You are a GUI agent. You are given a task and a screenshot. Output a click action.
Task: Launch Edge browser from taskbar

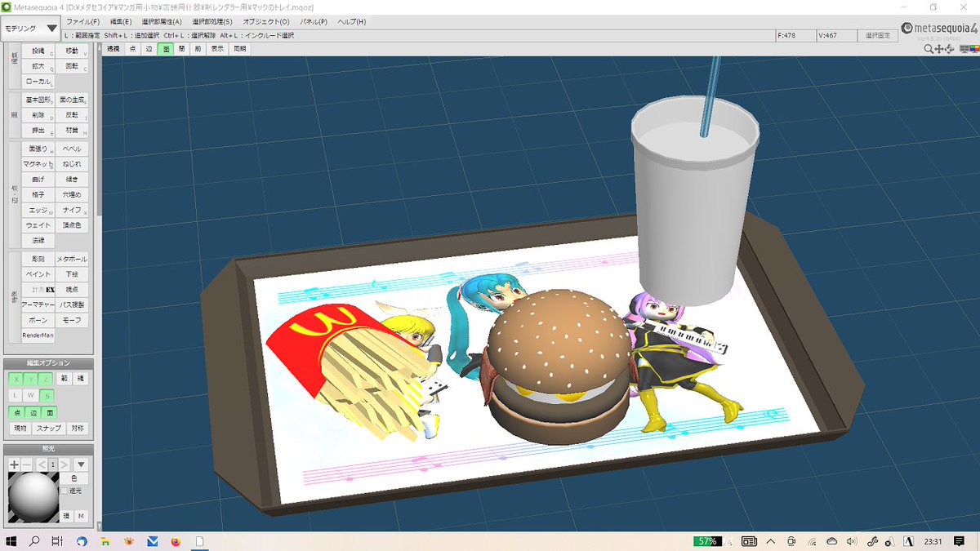(82, 541)
